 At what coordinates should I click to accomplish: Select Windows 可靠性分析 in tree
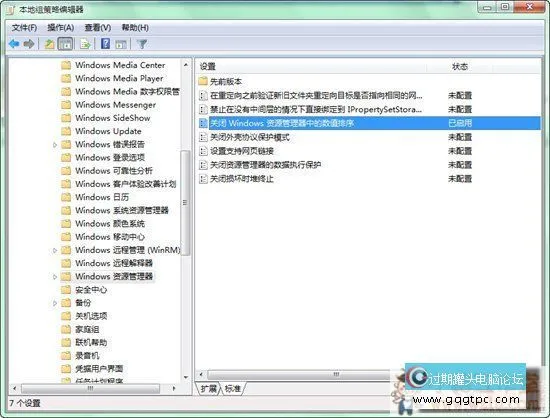[x=114, y=171]
